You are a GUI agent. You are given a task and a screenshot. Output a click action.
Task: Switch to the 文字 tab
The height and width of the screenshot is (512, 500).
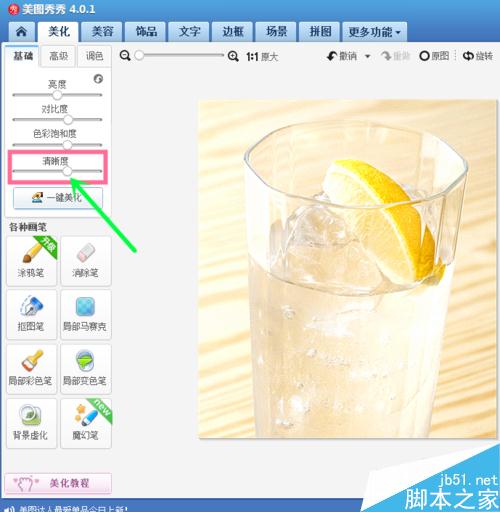tap(189, 32)
